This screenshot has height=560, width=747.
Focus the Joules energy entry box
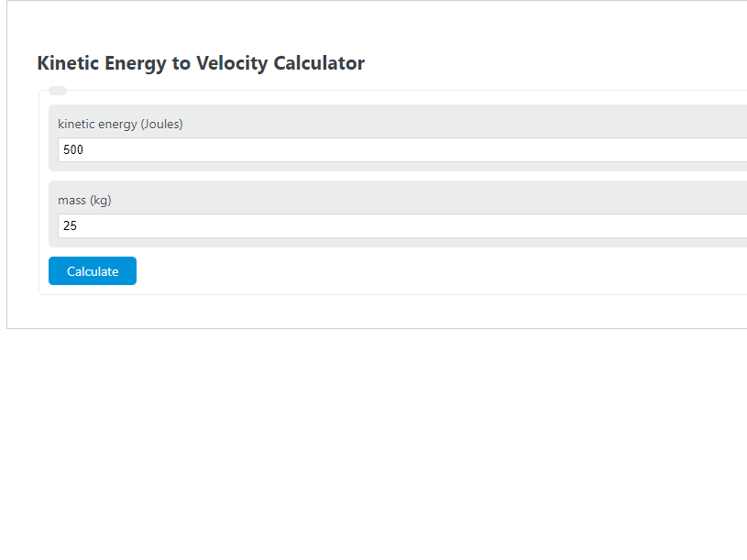coord(275,149)
